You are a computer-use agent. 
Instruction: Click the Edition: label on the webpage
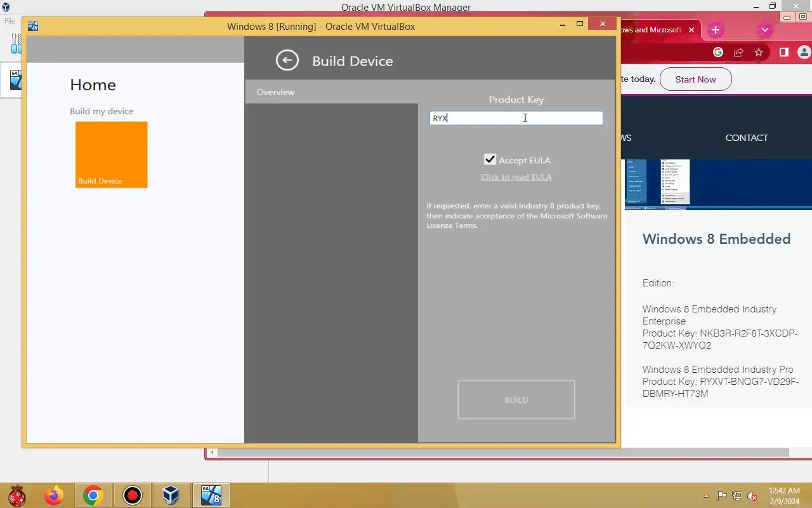tap(658, 283)
